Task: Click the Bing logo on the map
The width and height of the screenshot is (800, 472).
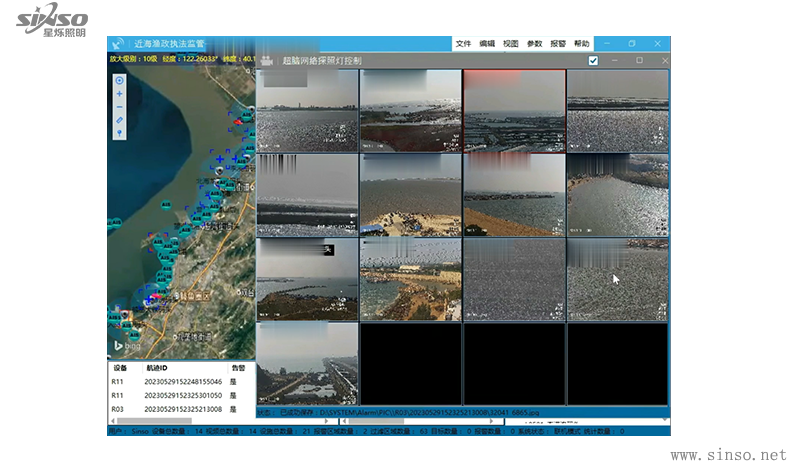Action: [127, 346]
